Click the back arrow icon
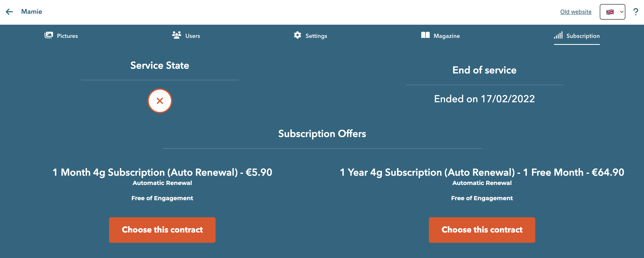The image size is (644, 258). pyautogui.click(x=9, y=12)
